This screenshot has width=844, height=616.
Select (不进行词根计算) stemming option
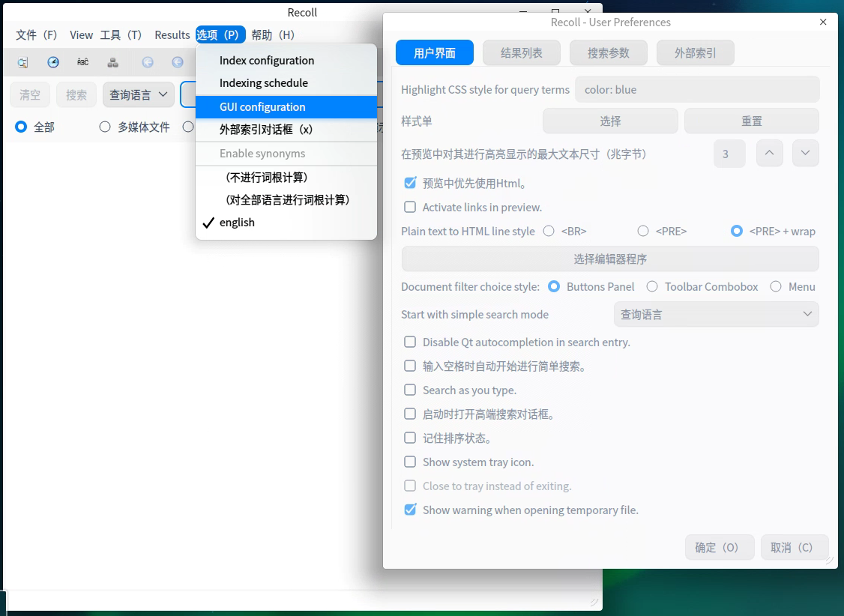click(286, 178)
